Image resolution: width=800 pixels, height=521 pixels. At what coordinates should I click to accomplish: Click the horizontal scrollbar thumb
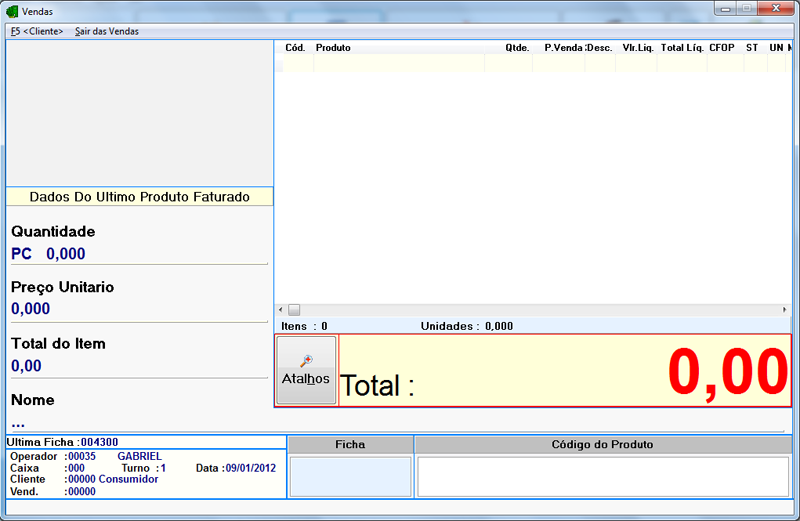(294, 310)
